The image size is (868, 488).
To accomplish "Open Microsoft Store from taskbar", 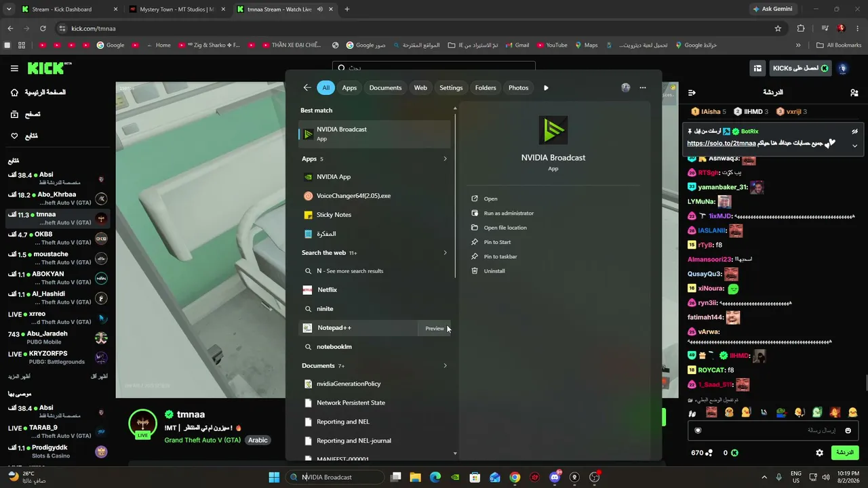I will [475, 477].
